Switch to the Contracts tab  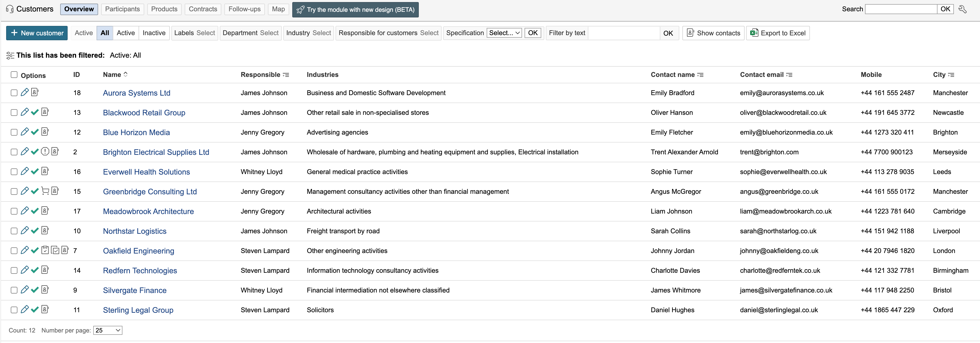[203, 9]
